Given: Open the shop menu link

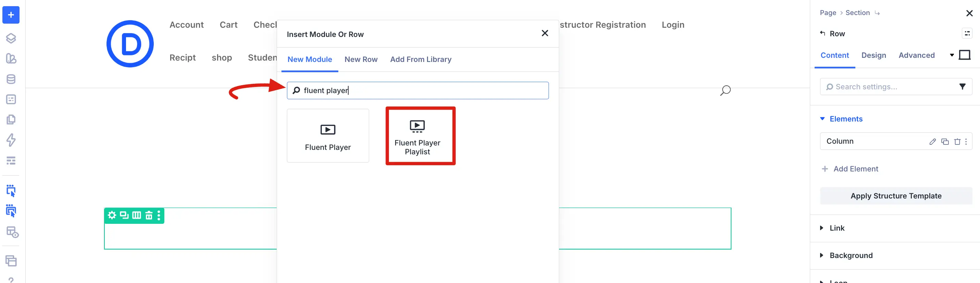Looking at the screenshot, I should point(222,57).
